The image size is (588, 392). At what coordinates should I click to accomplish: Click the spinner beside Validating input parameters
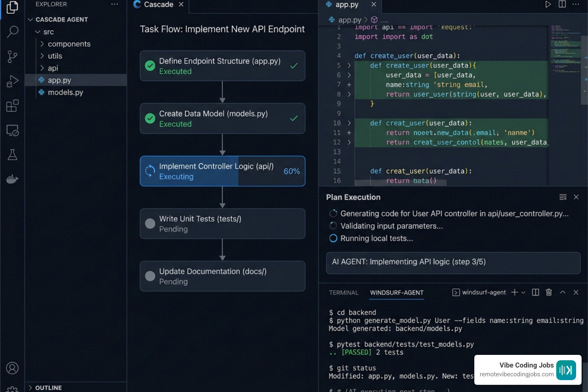(333, 226)
